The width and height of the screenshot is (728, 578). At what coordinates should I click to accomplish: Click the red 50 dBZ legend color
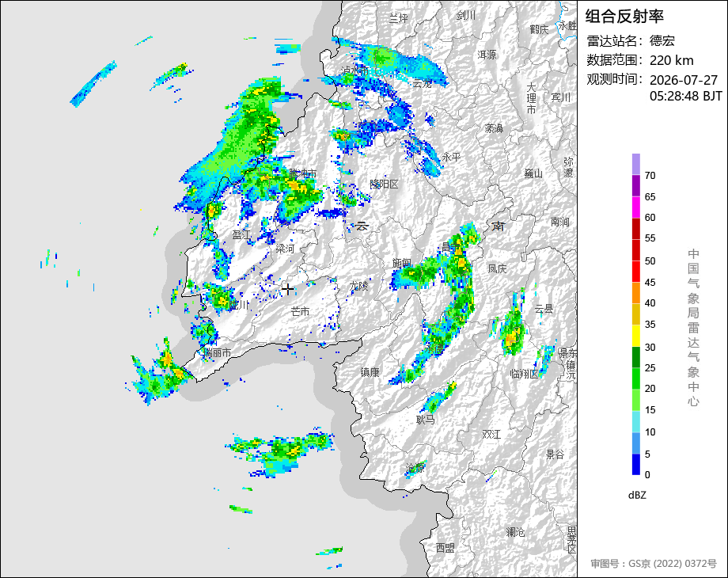click(636, 250)
